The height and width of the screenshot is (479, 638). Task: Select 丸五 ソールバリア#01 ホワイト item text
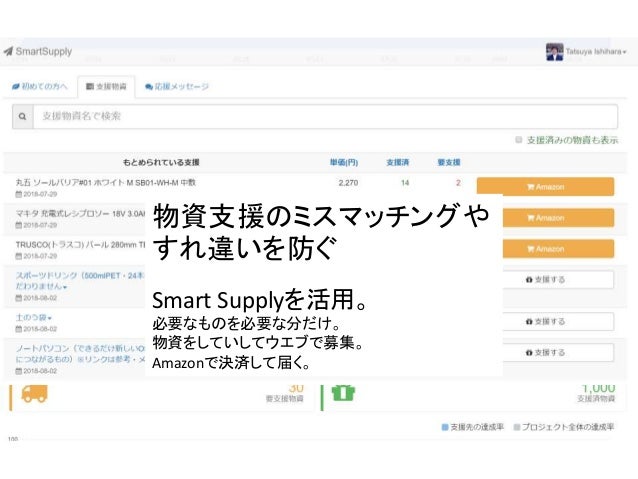105,182
